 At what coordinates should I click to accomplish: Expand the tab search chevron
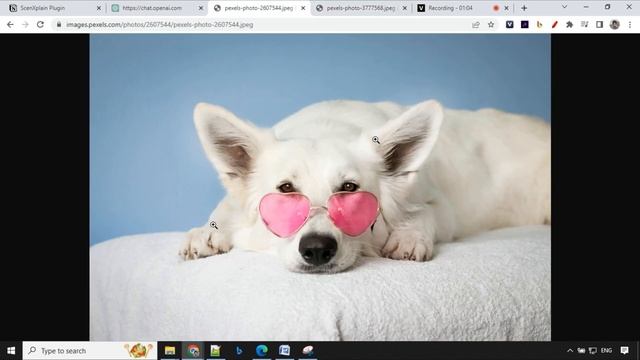coord(564,7)
